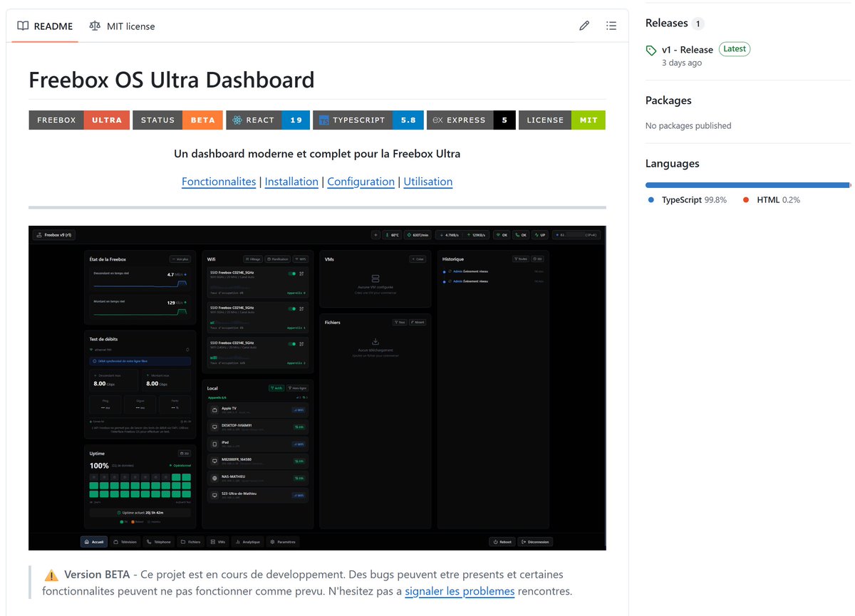
Task: Click the WPS button in Wifi panel
Action: tap(300, 259)
